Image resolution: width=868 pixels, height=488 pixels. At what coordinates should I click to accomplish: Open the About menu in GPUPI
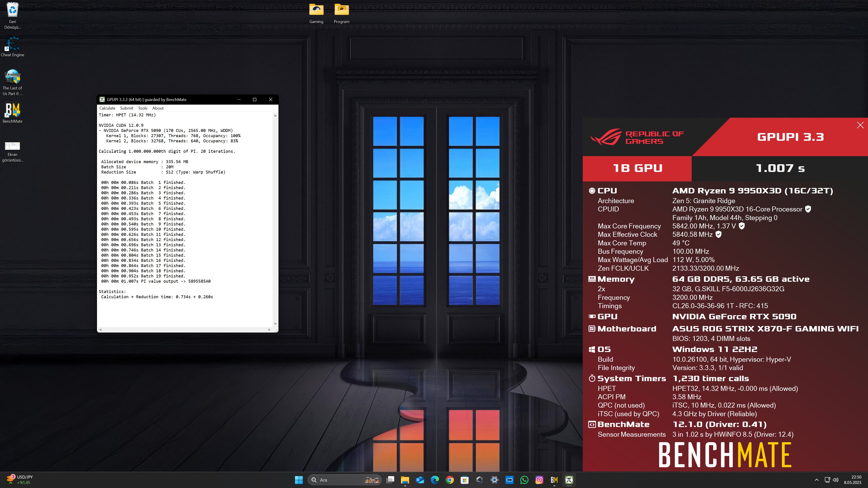(x=158, y=108)
